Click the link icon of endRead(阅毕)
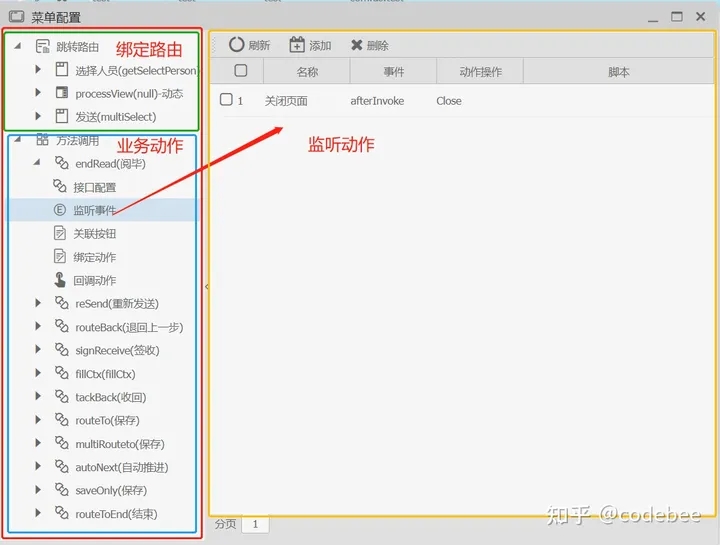 62,163
